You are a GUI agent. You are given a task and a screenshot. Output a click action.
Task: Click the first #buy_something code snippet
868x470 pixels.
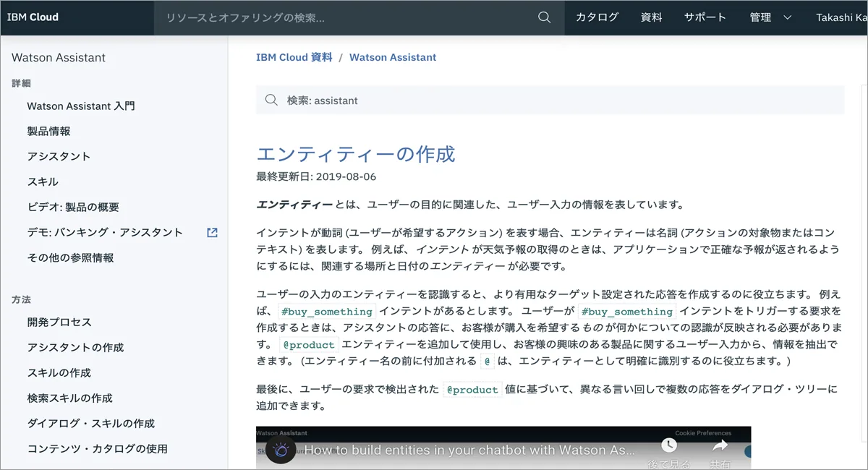[x=326, y=312]
